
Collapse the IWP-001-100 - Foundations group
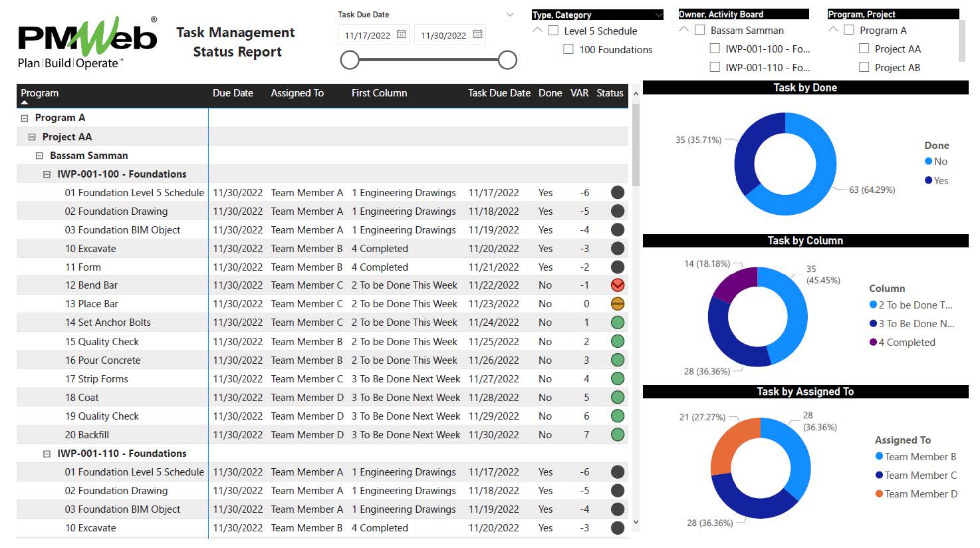(47, 174)
